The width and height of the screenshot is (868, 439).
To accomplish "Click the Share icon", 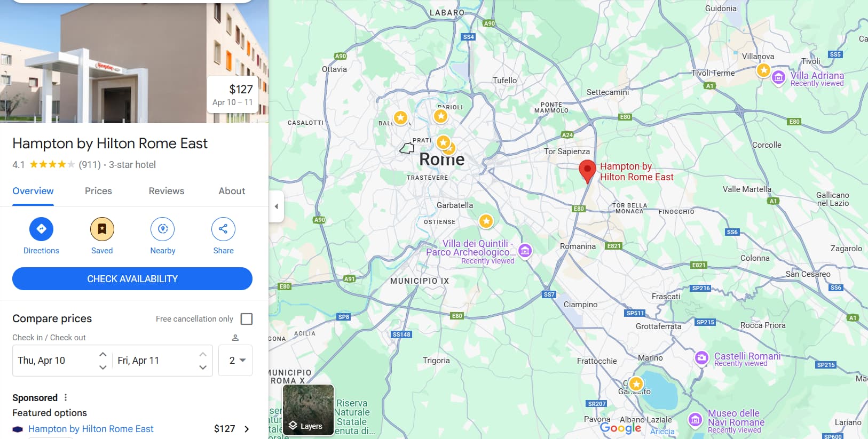I will [x=223, y=229].
